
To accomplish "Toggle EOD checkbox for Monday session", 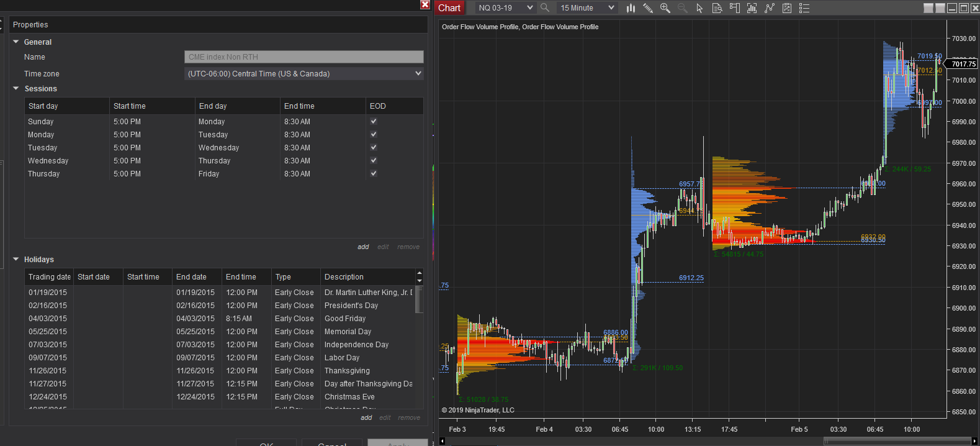I will [374, 134].
